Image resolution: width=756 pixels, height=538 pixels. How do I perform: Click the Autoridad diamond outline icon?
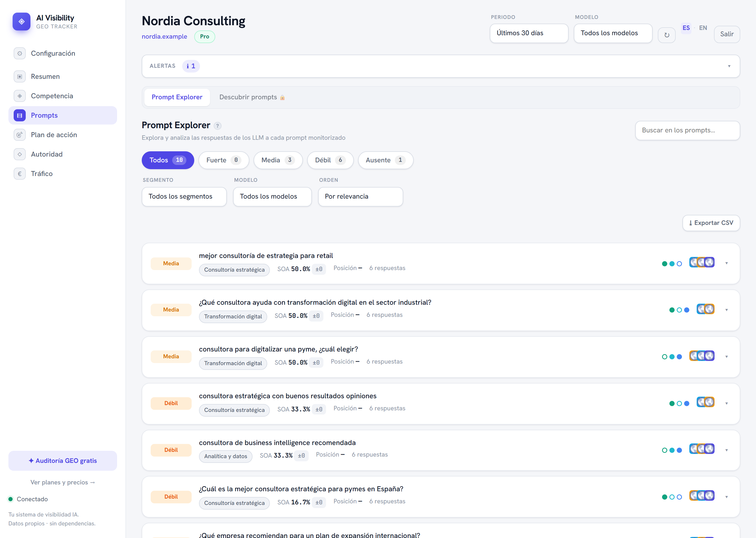[19, 154]
